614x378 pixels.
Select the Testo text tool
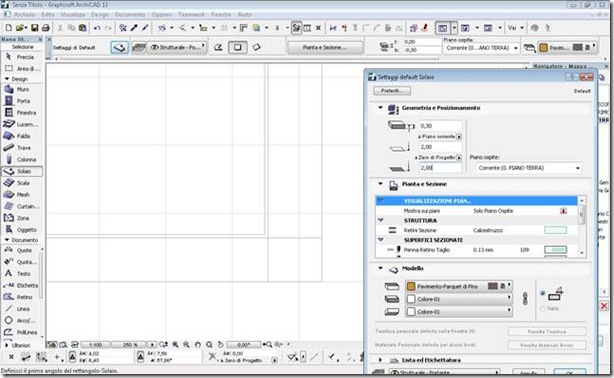click(x=22, y=274)
